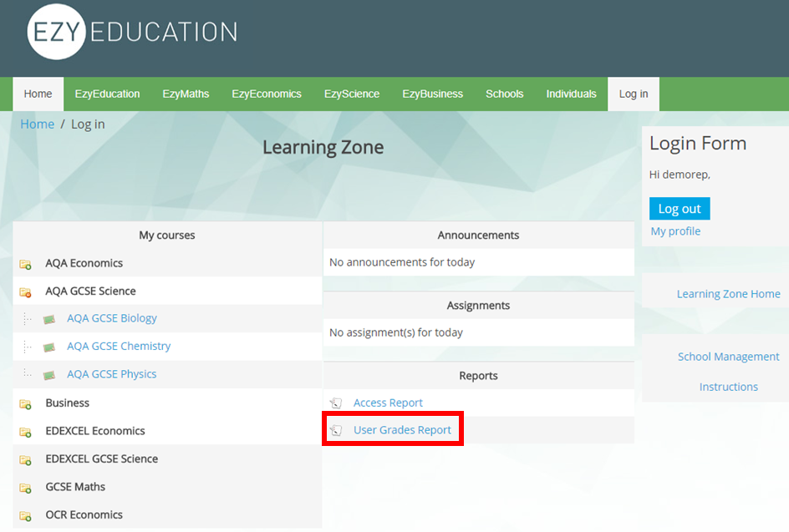Click the course icon next to AQA GCSE Physics
The width and height of the screenshot is (789, 532).
pyautogui.click(x=48, y=375)
